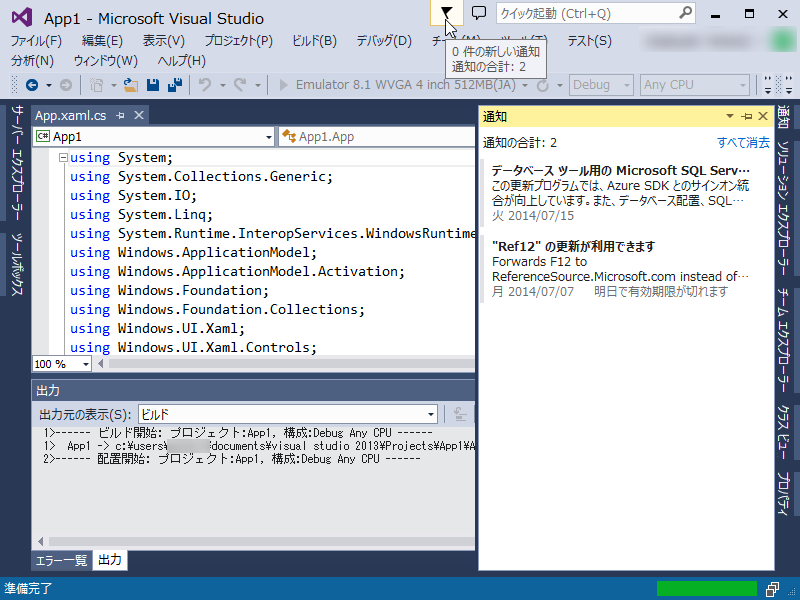800x600 pixels.
Task: Click the background tasks icon in status bar
Action: click(772, 589)
